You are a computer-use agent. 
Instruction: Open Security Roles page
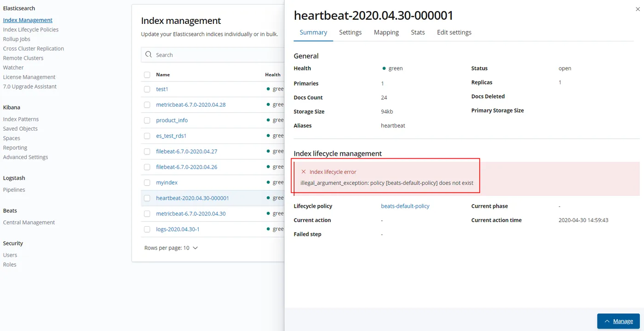(x=10, y=265)
